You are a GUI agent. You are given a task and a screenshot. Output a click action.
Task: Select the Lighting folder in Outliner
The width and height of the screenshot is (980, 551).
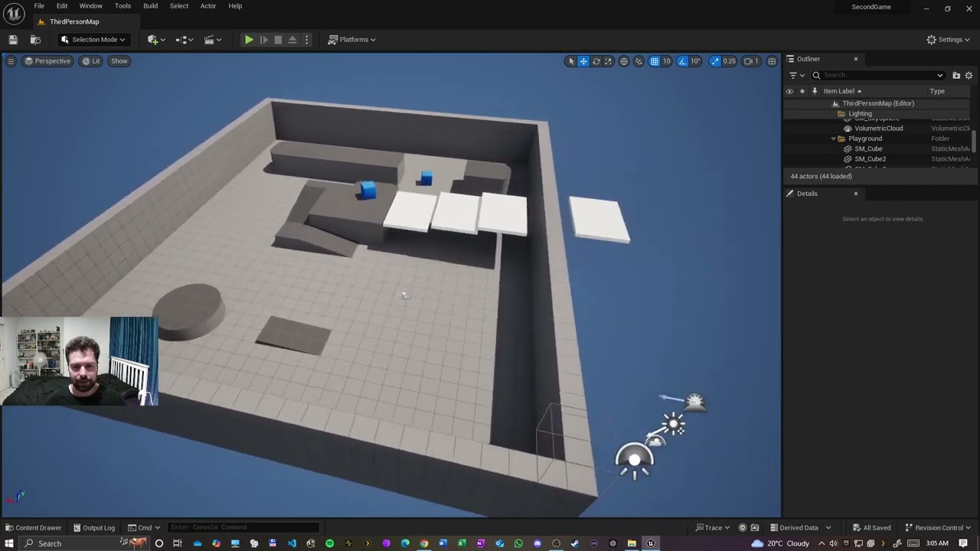tap(860, 114)
